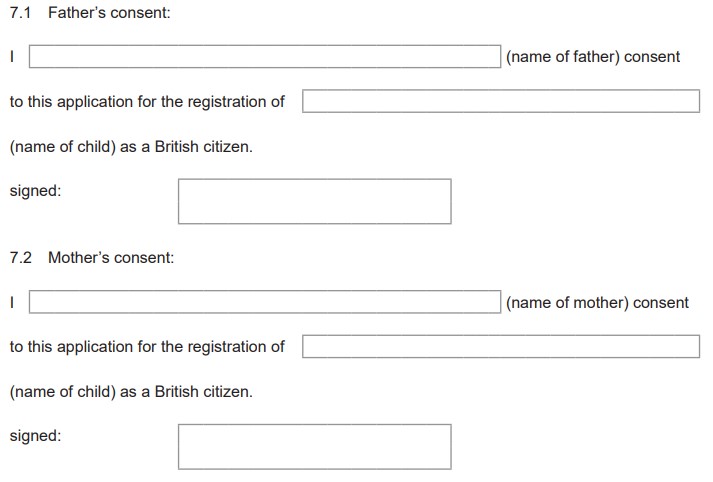Click the mother's signature box
Viewport: 713px width, 482px height.
[x=314, y=446]
